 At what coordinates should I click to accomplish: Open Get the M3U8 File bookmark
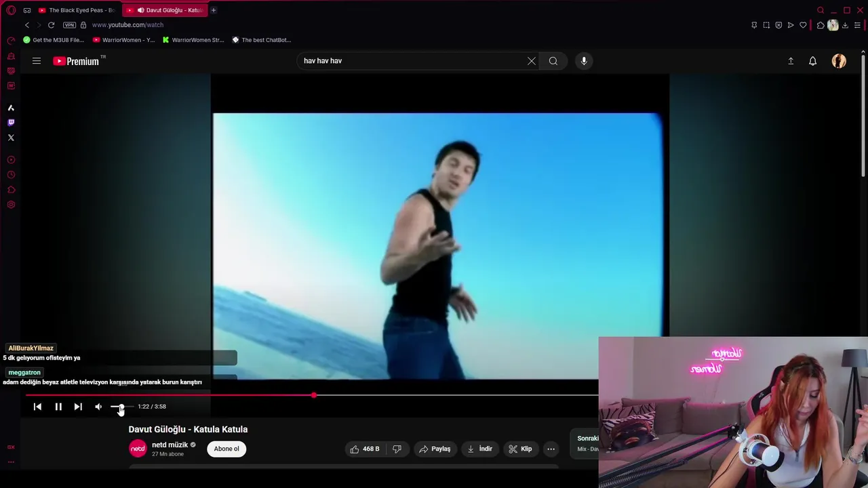point(54,40)
